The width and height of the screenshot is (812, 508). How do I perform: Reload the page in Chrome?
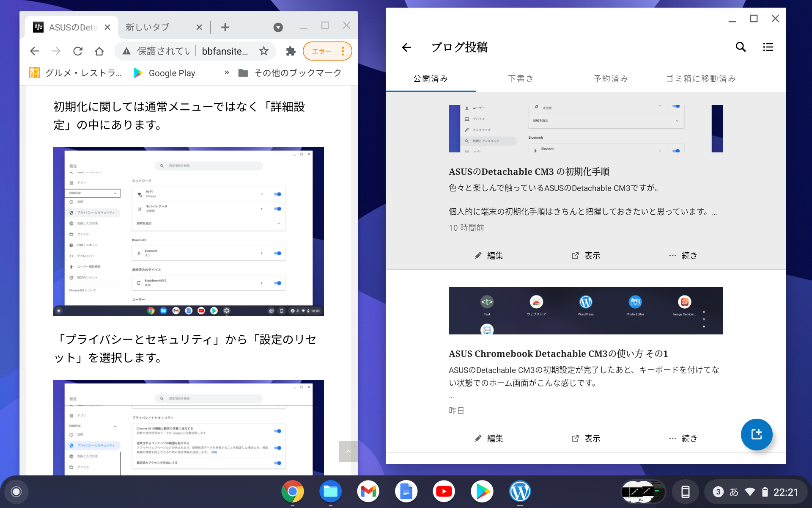point(78,51)
